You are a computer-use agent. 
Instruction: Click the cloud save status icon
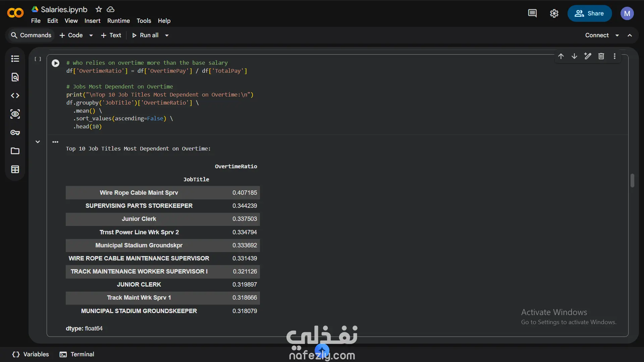coord(110,9)
